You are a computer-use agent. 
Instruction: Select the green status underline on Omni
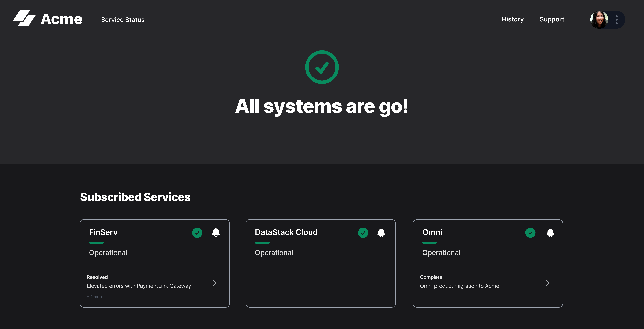[x=429, y=242]
